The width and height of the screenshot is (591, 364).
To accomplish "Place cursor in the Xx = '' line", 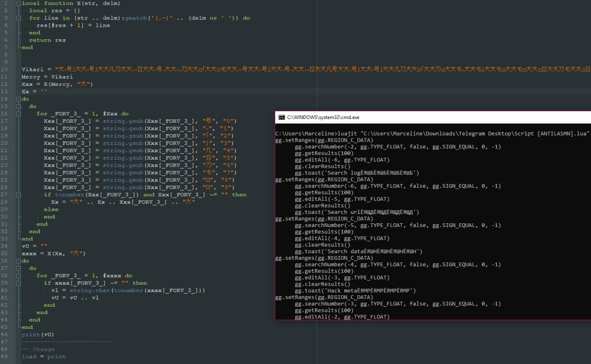I will [35, 92].
